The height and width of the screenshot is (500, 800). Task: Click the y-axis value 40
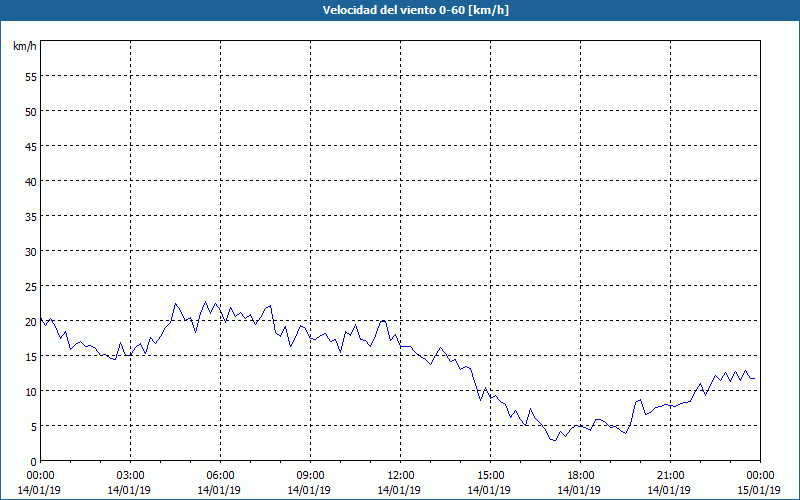tap(31, 182)
